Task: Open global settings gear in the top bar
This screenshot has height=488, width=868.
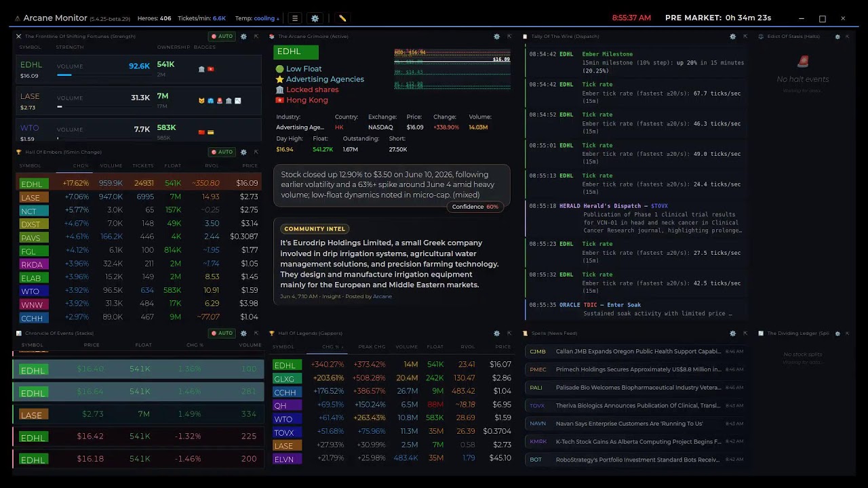Action: click(315, 18)
